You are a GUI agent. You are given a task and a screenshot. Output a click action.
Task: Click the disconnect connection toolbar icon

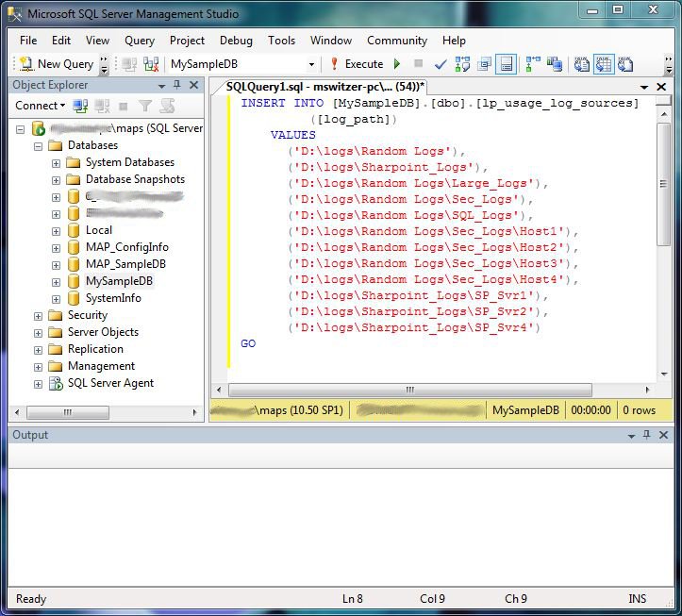[151, 64]
